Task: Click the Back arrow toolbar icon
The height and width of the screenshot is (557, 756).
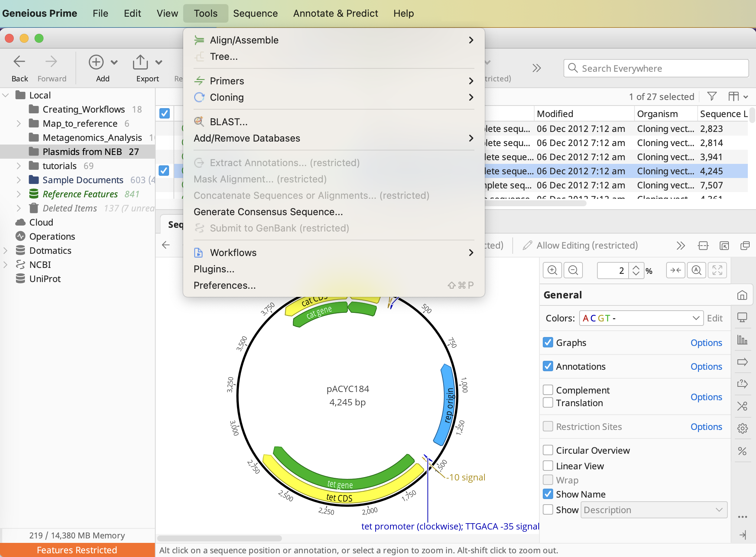Action: 19,62
